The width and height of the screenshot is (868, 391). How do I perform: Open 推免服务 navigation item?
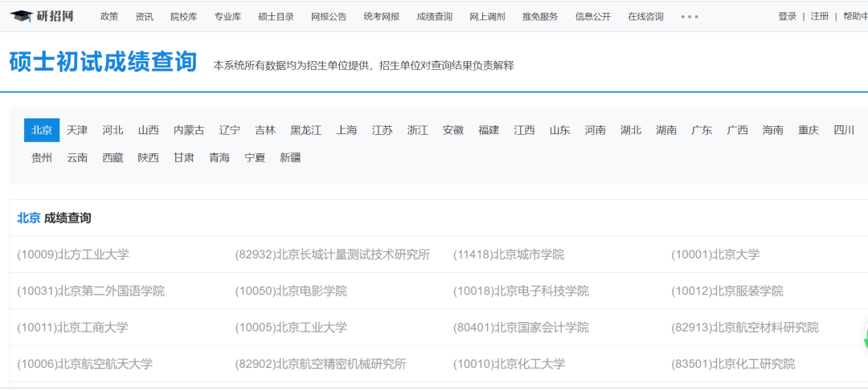coord(540,17)
